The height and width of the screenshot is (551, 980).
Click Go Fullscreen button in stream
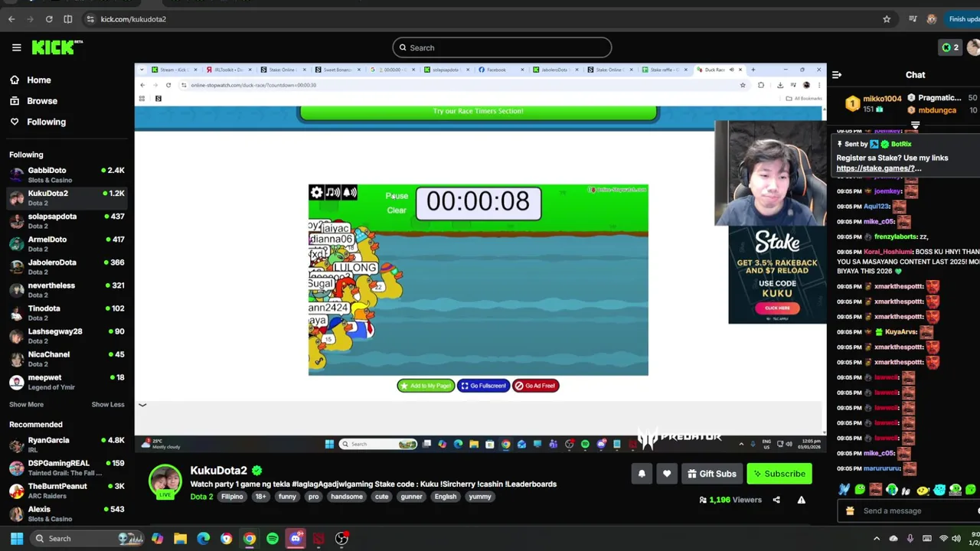(x=483, y=386)
